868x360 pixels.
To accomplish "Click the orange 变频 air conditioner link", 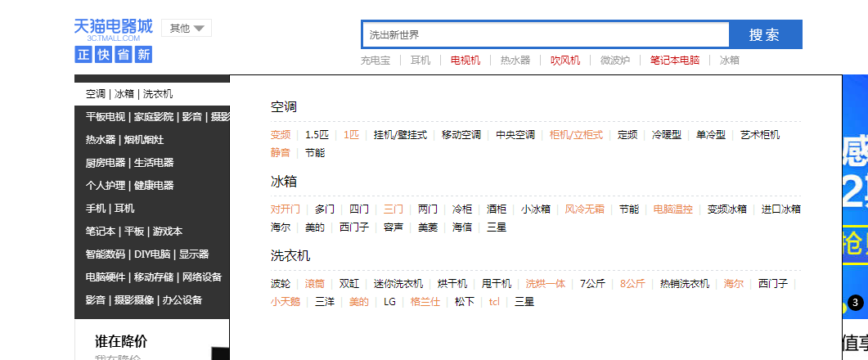I will [x=281, y=134].
